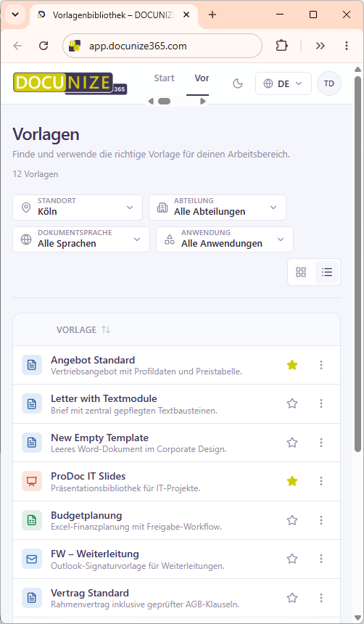Star the FW – Weiterleitung template
The height and width of the screenshot is (624, 364).
tap(292, 559)
